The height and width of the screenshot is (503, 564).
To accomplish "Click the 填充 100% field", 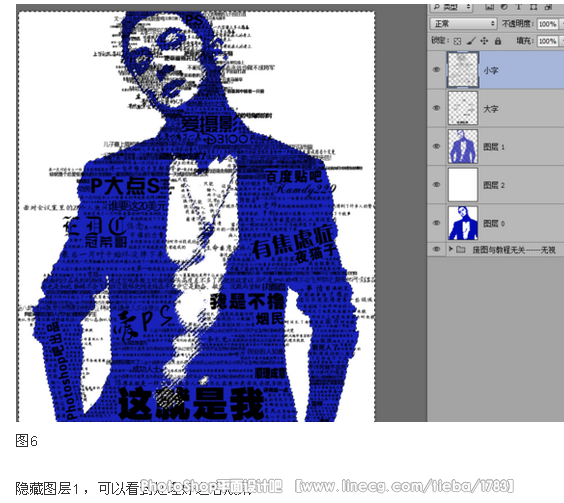I will (547, 41).
